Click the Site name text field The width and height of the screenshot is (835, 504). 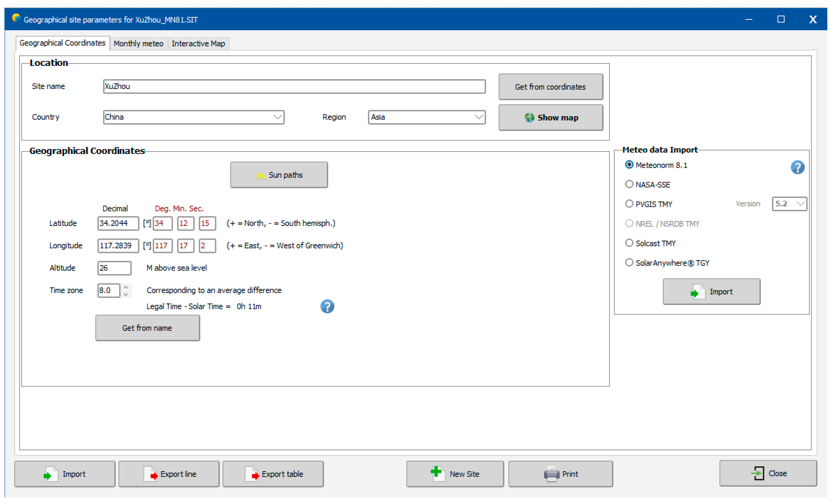pos(294,86)
